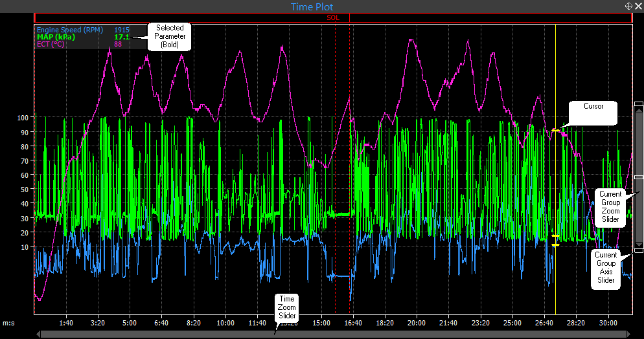This screenshot has width=644, height=339.
Task: Click the 20 label on the vertical axis
Action: click(x=25, y=233)
